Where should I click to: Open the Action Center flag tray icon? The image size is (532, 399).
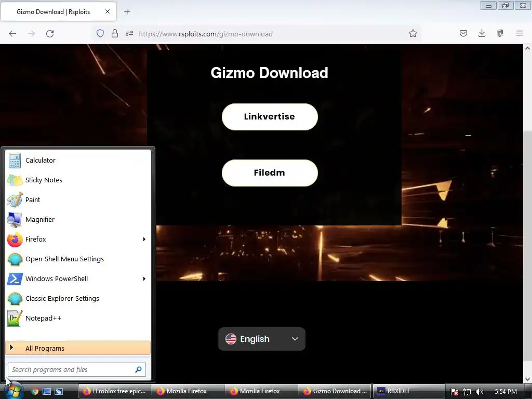[455, 392]
